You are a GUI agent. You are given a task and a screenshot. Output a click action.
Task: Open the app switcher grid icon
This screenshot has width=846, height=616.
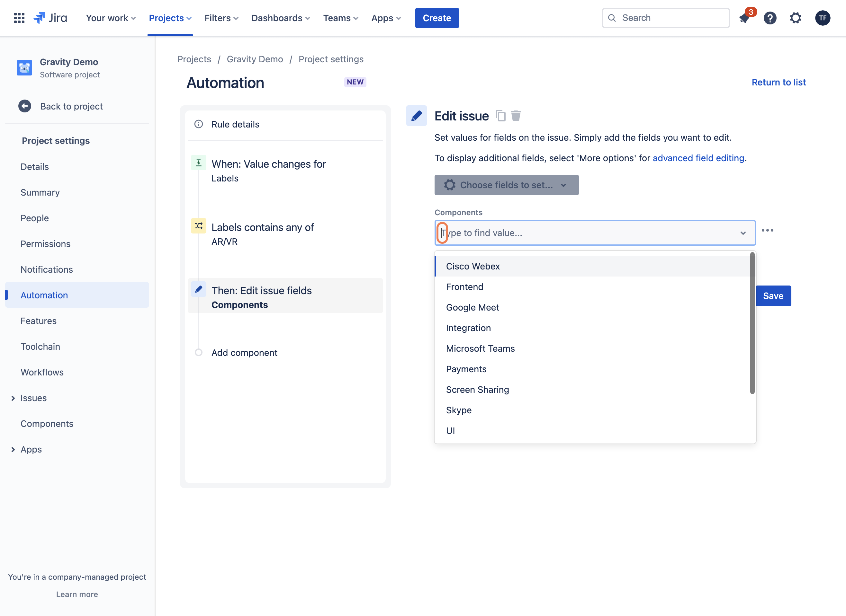pyautogui.click(x=19, y=18)
